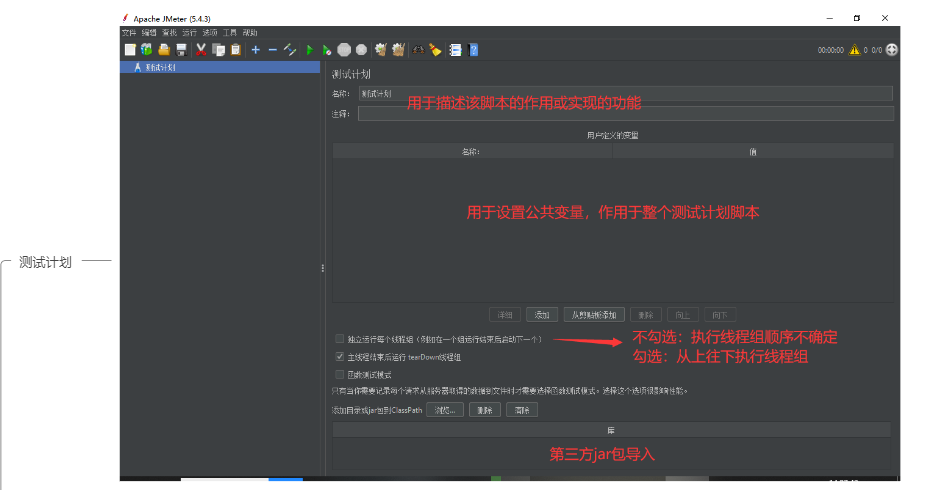Click 删除 button under variables table

[x=645, y=315]
